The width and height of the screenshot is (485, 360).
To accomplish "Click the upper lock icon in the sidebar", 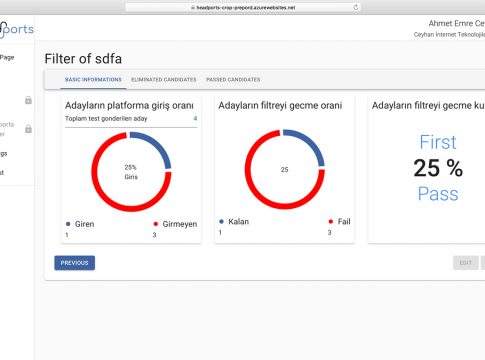I will point(28,100).
